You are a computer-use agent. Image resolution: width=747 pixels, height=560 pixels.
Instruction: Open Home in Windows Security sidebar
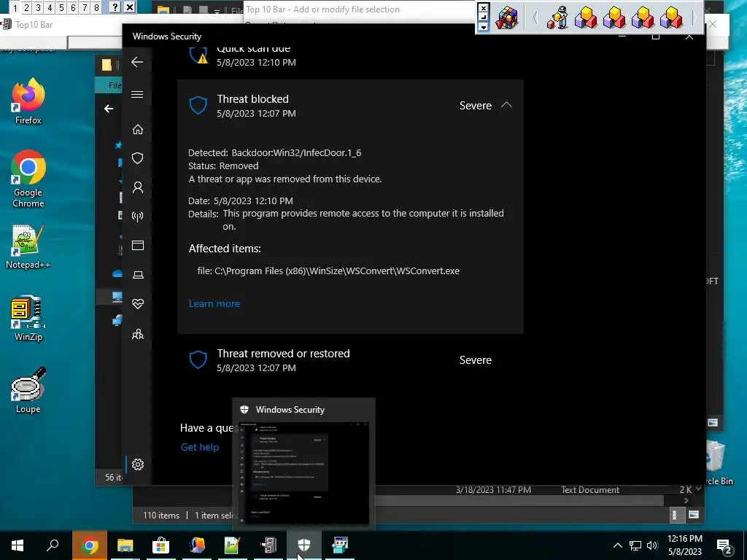tap(138, 130)
